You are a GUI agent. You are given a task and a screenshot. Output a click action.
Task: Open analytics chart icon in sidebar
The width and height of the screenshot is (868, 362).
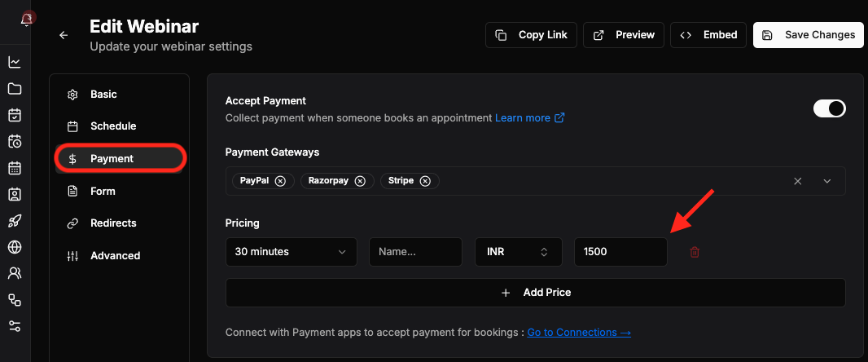coord(15,62)
